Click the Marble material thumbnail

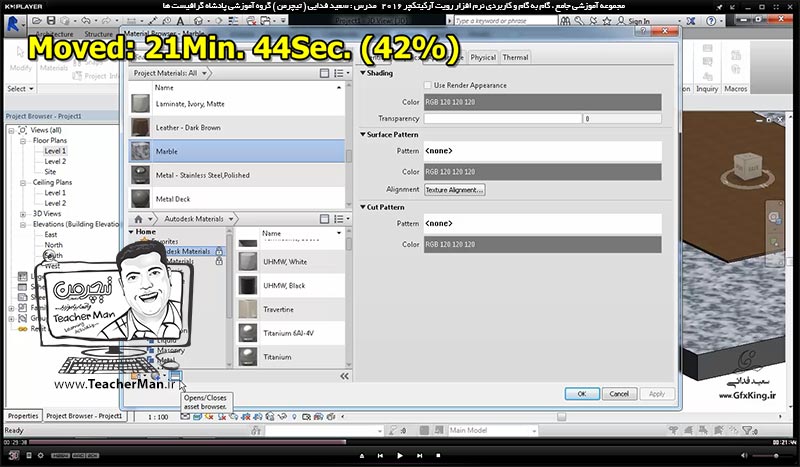(x=140, y=152)
